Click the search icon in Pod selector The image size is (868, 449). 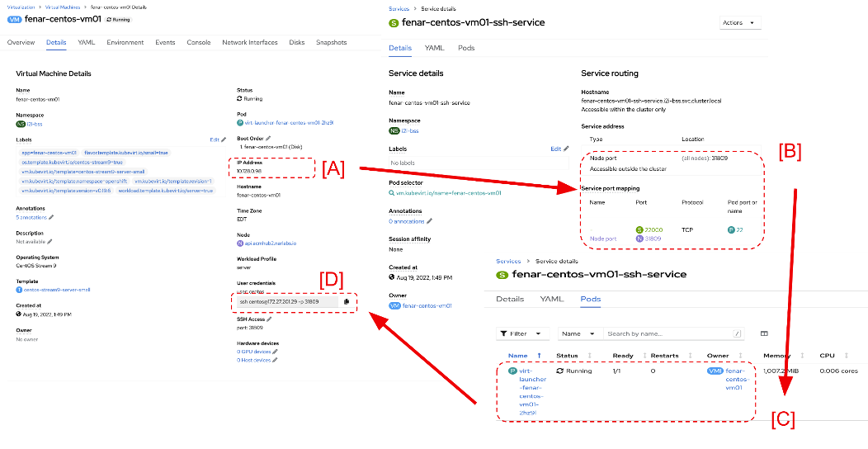(391, 193)
